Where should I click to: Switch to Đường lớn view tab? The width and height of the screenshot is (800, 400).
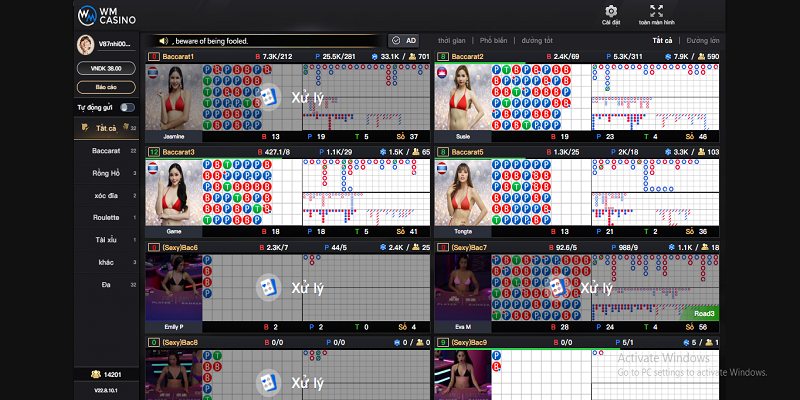703,40
